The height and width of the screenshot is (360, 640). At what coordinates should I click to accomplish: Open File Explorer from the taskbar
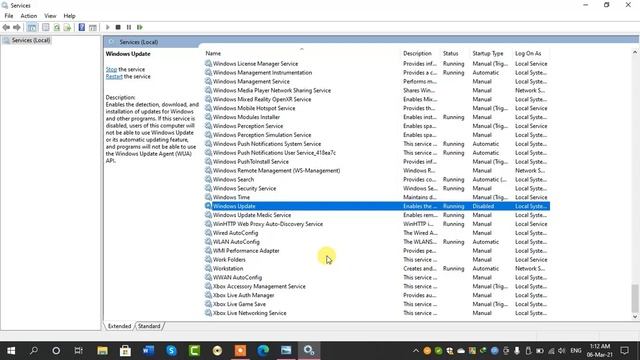[x=102, y=351]
